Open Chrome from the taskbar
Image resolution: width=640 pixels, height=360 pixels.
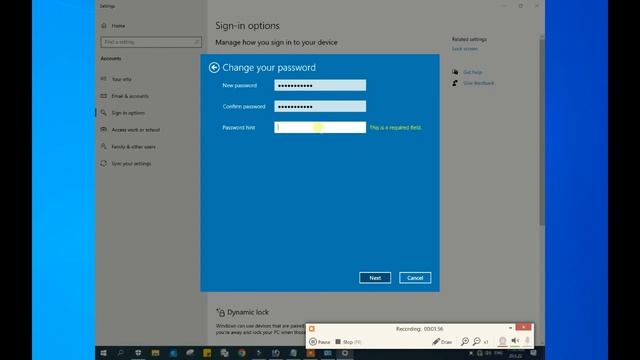pyautogui.click(x=242, y=353)
